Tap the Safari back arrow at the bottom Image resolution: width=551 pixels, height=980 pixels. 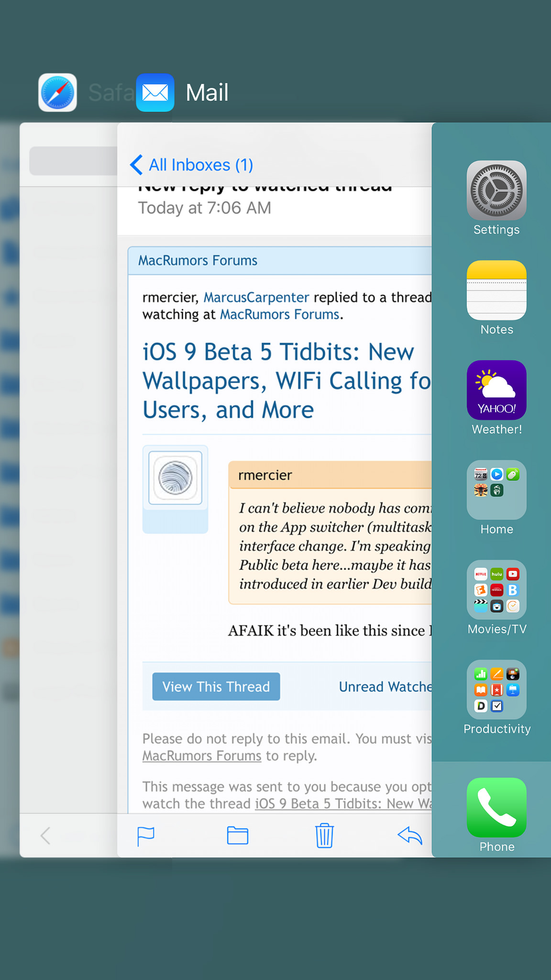click(x=45, y=836)
